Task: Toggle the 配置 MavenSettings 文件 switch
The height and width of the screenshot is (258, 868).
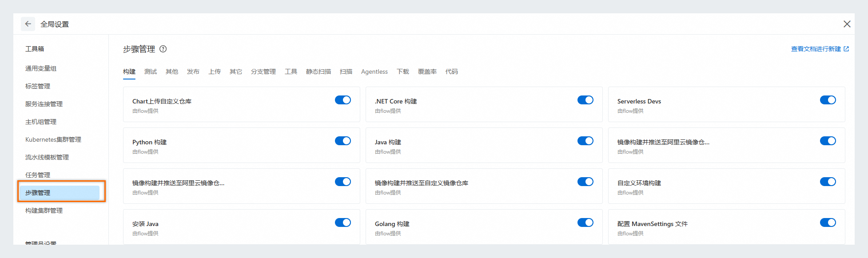Action: click(x=828, y=222)
